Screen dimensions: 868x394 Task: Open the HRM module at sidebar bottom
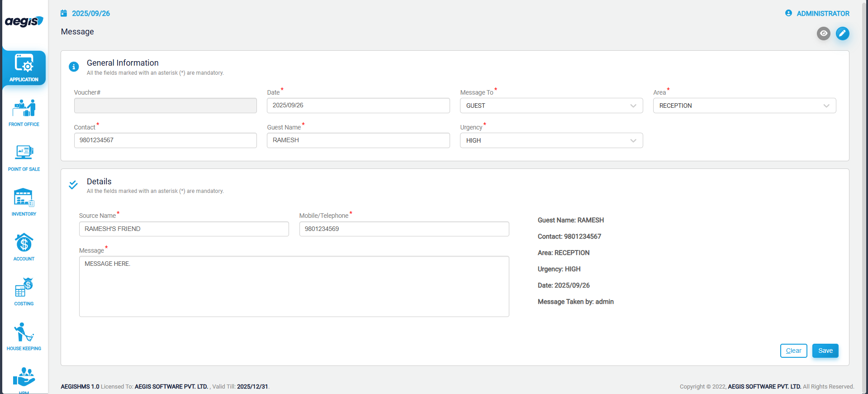(x=24, y=378)
